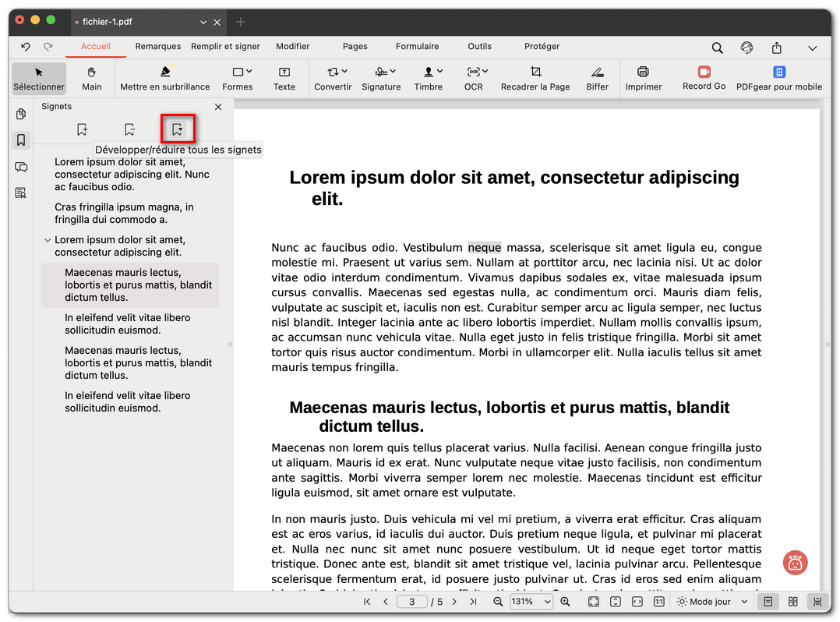
Task: Switch to the Protéger ribbon tab
Action: pos(542,47)
